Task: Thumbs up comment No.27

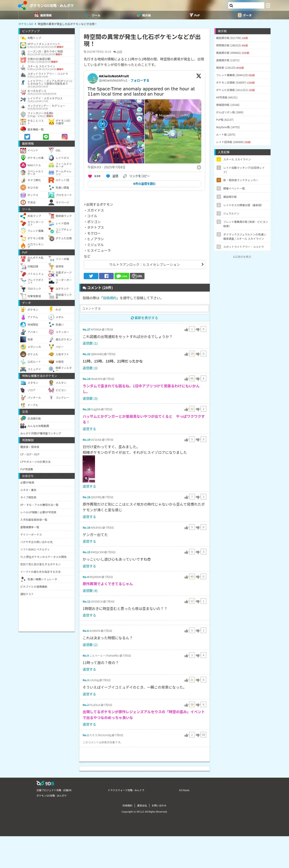Action: (x=186, y=329)
